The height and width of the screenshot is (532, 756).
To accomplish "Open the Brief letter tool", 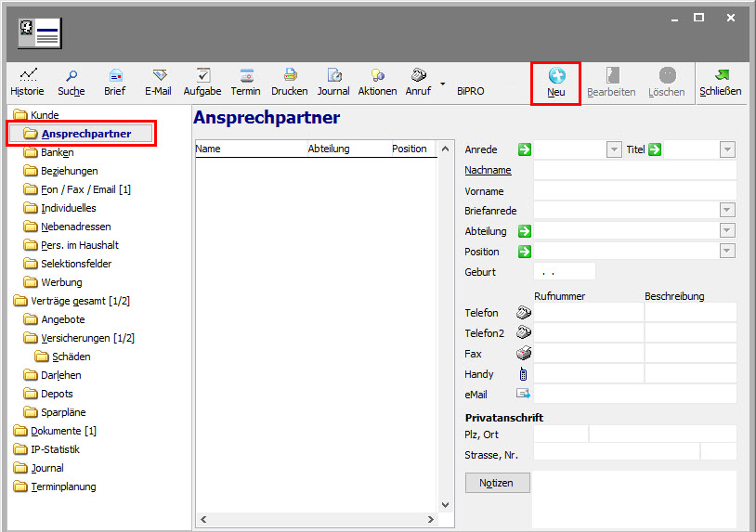I will point(115,76).
